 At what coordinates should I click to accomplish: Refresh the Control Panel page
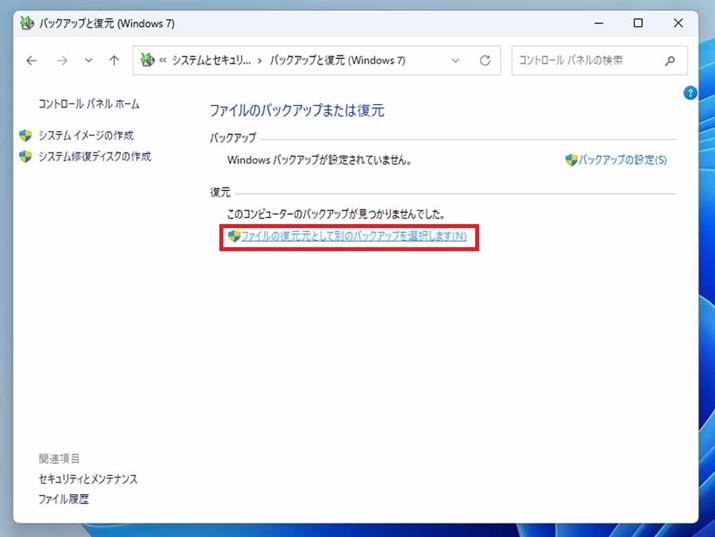485,61
